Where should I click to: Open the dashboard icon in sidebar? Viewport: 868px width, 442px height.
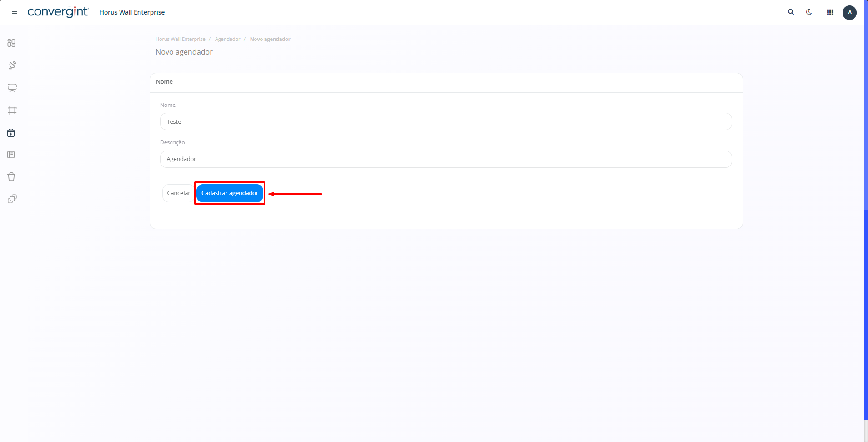[12, 43]
